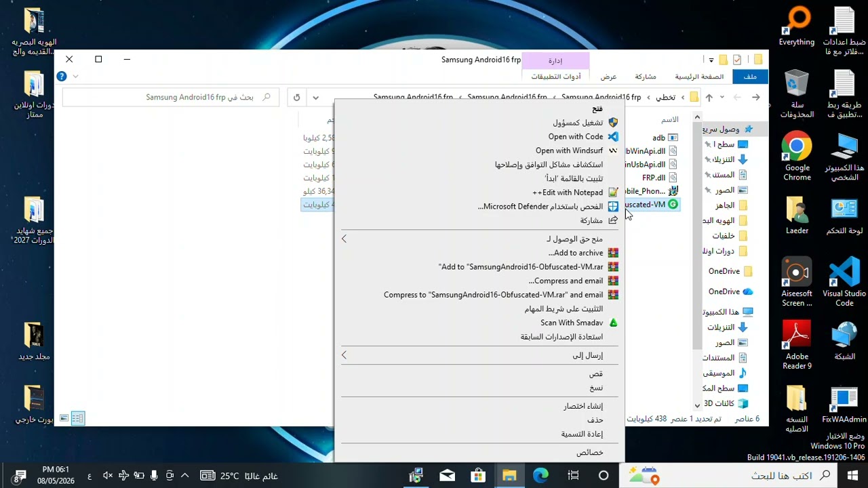Open Adobe Reader 9 desktop icon
The height and width of the screenshot is (488, 868).
click(x=797, y=346)
